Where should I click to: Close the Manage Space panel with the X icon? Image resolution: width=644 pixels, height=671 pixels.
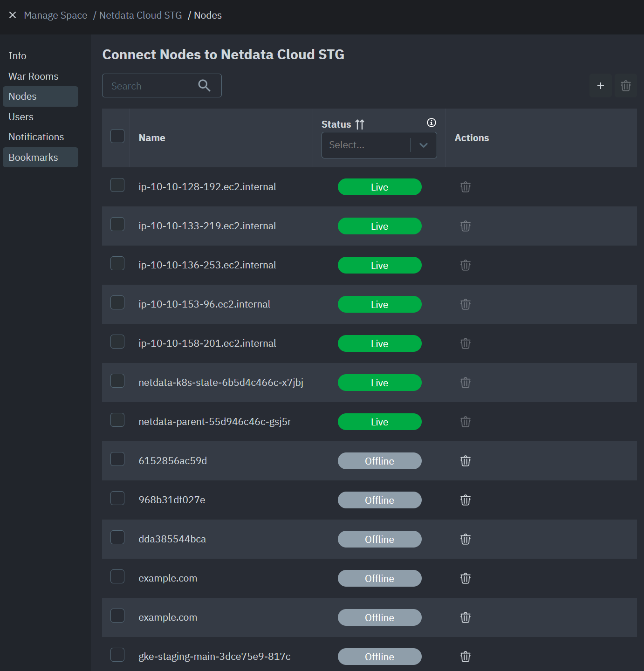13,15
